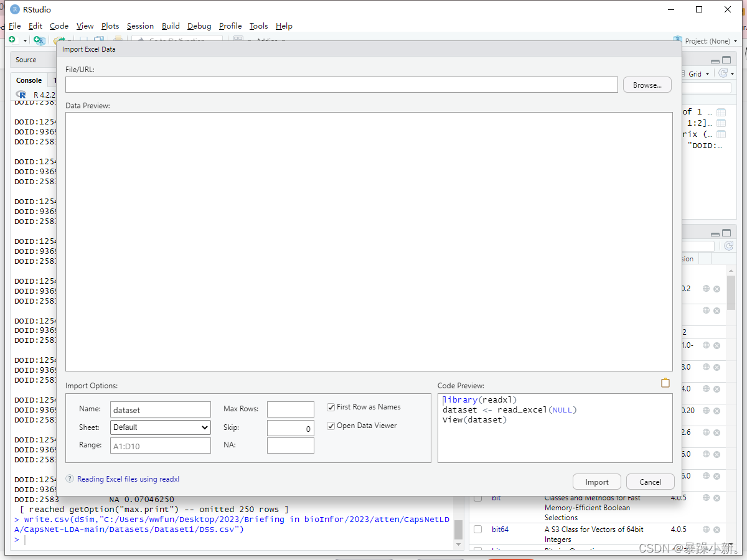Image resolution: width=747 pixels, height=560 pixels.
Task: Check the bit64 package checkbox
Action: point(477,530)
